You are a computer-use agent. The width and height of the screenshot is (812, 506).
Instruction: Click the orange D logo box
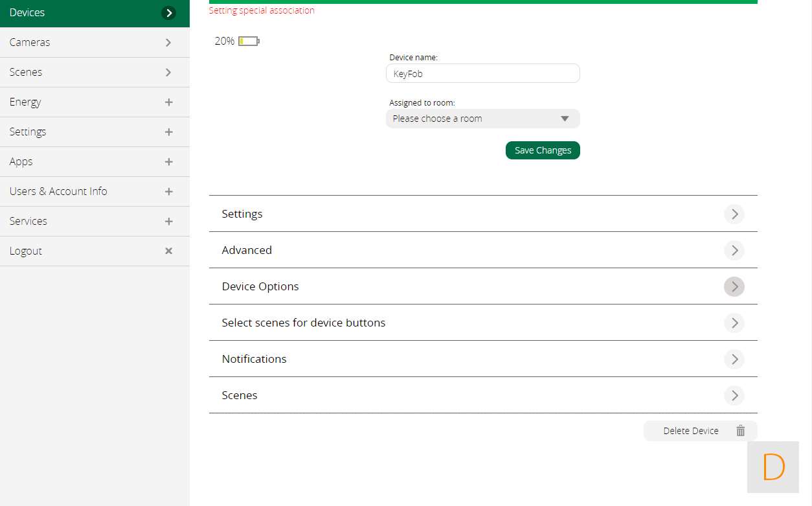coord(773,467)
